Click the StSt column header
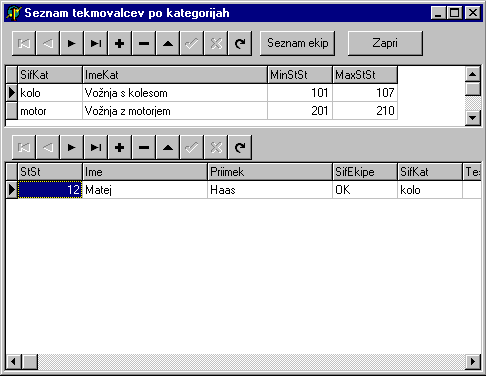This screenshot has width=486, height=377. click(x=50, y=172)
